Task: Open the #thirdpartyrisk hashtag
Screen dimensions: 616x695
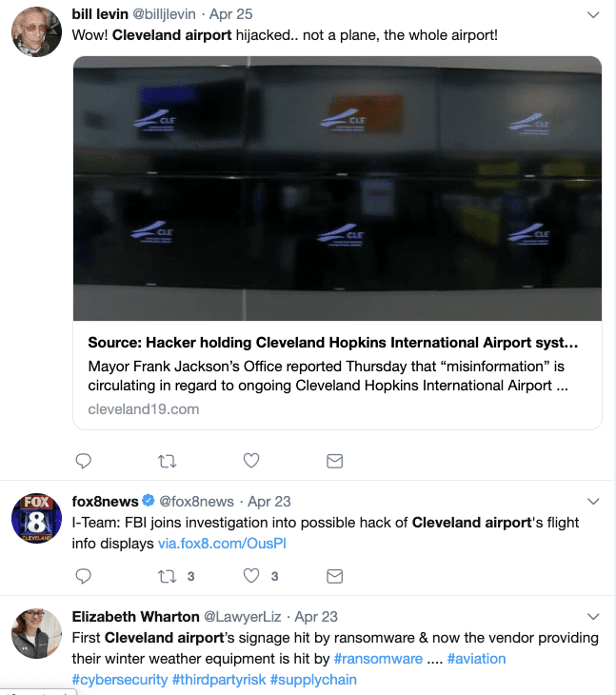Action: [219, 680]
